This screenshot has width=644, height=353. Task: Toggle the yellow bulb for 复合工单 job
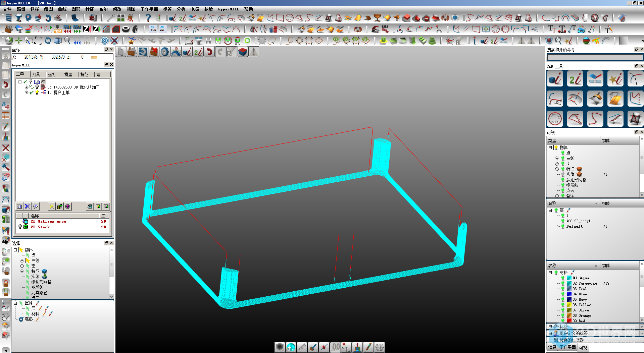pyautogui.click(x=37, y=93)
